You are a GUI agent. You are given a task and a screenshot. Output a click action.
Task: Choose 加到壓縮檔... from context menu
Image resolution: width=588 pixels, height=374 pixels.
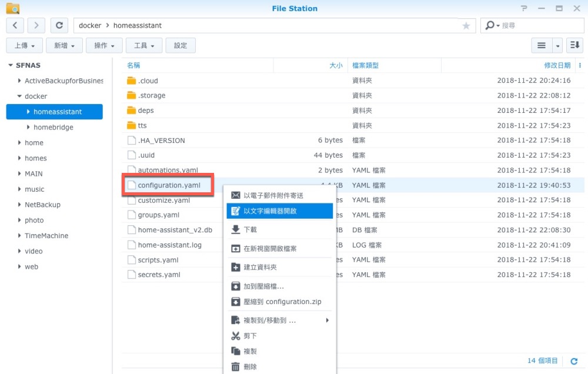tap(280, 286)
